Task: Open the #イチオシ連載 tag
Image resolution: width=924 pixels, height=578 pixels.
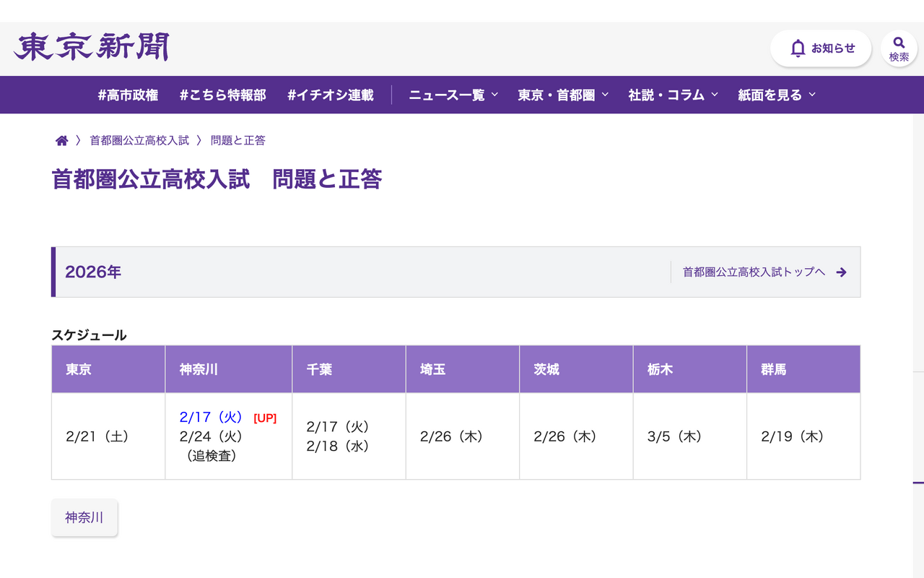Action: [331, 95]
